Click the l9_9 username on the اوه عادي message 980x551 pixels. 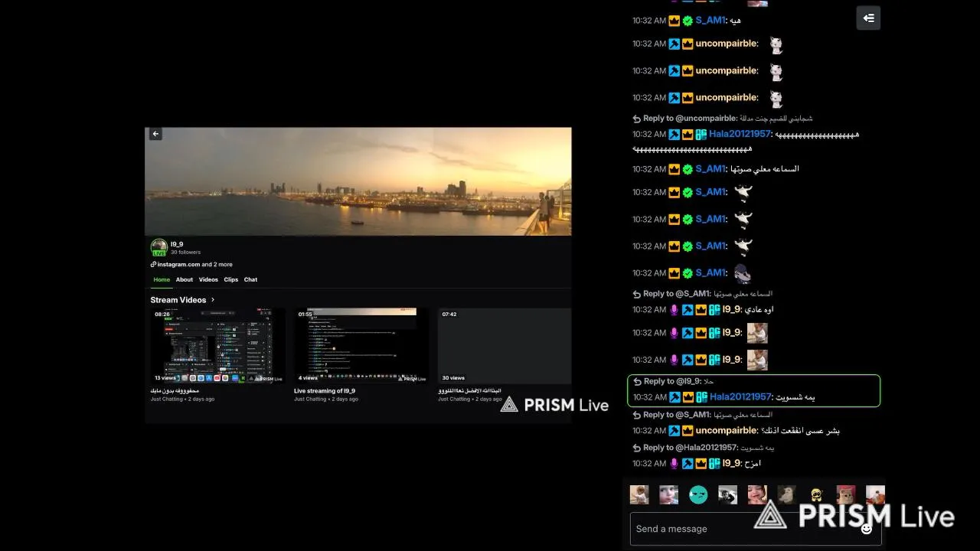(x=731, y=310)
